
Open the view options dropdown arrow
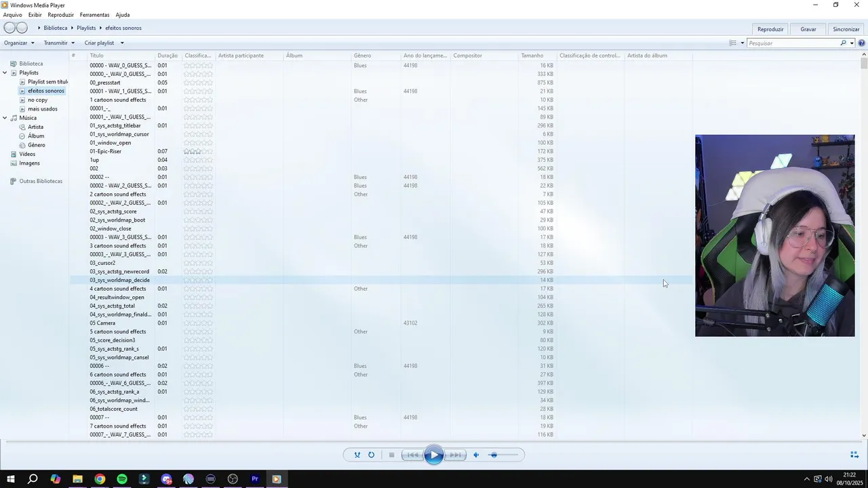742,43
